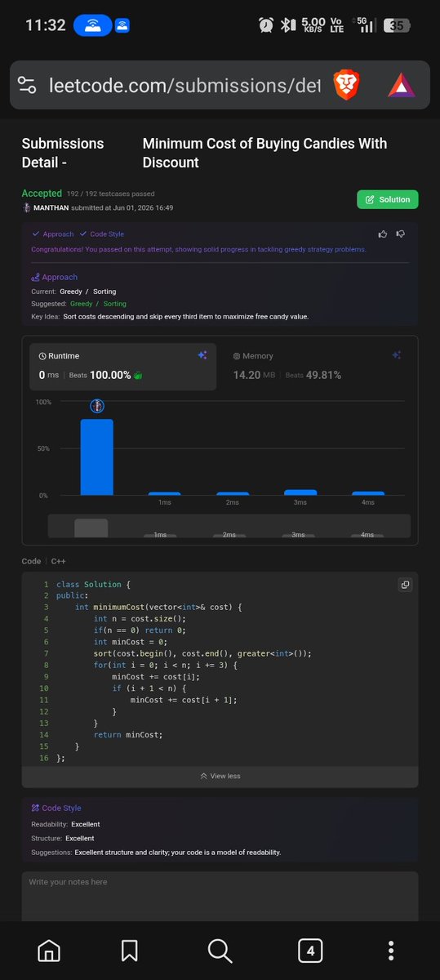Screen dimensions: 440x980
Task: Tap the 'Write your notes here' field
Action: pyautogui.click(x=220, y=896)
